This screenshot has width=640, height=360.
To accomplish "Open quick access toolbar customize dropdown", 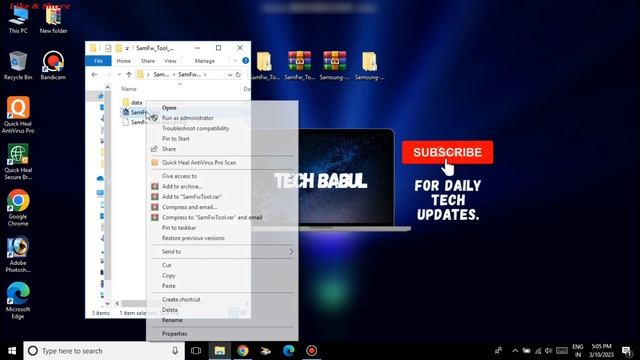I will [x=127, y=48].
